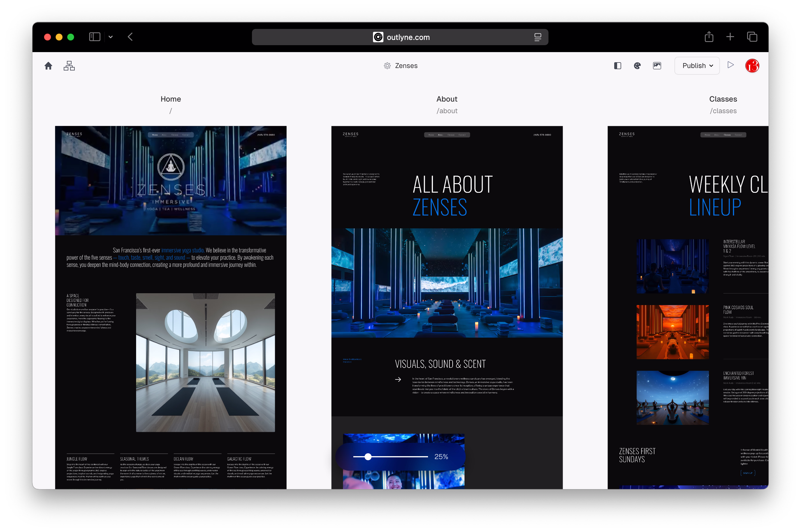The height and width of the screenshot is (532, 801).
Task: Go back with Safari back arrow
Action: pos(130,37)
